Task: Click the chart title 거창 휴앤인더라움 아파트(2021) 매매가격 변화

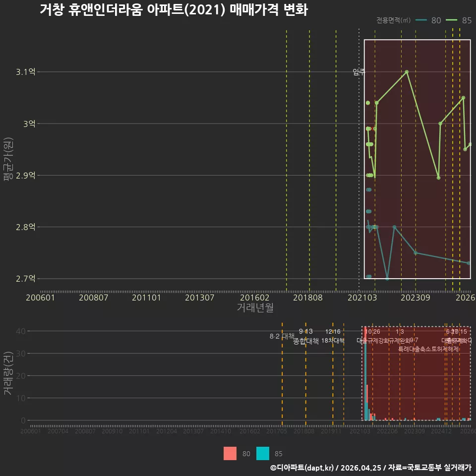Action: click(x=174, y=9)
